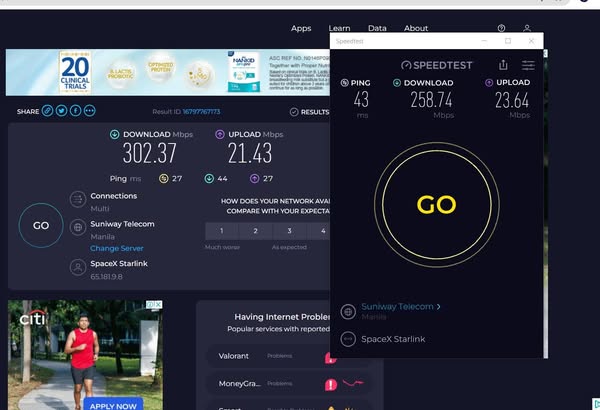Click the help question mark icon
The width and height of the screenshot is (600, 410).
(501, 29)
